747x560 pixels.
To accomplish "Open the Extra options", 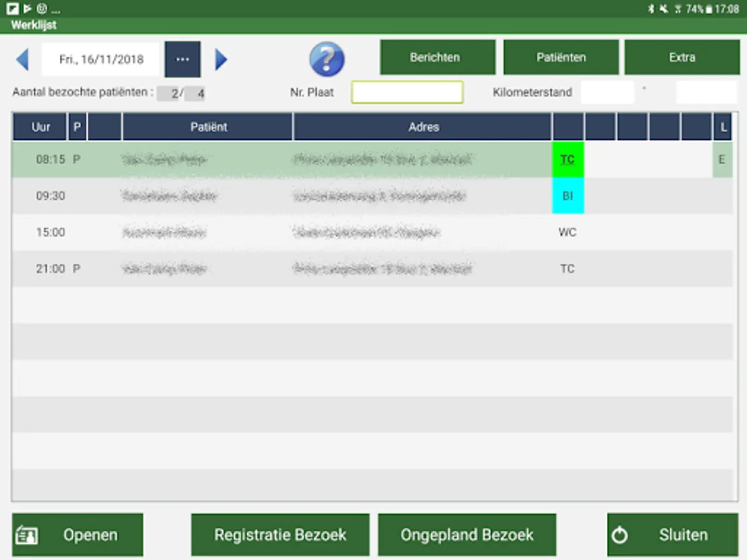I will (682, 57).
